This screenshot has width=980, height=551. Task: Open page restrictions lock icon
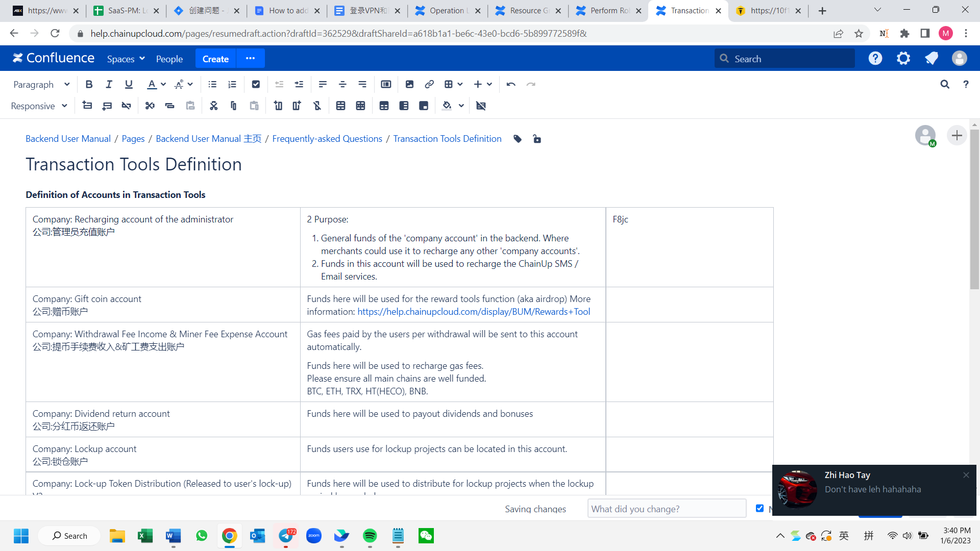coord(537,139)
